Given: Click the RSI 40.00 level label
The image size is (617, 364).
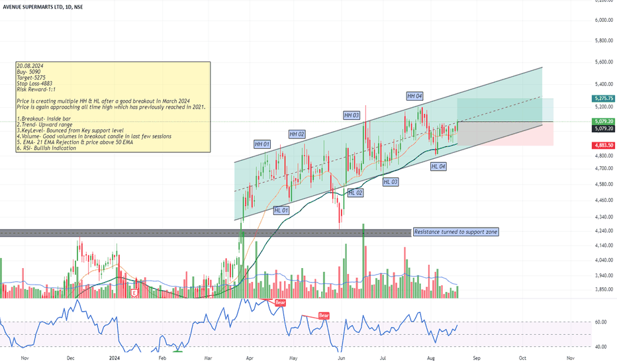Looking at the screenshot, I should tap(600, 347).
